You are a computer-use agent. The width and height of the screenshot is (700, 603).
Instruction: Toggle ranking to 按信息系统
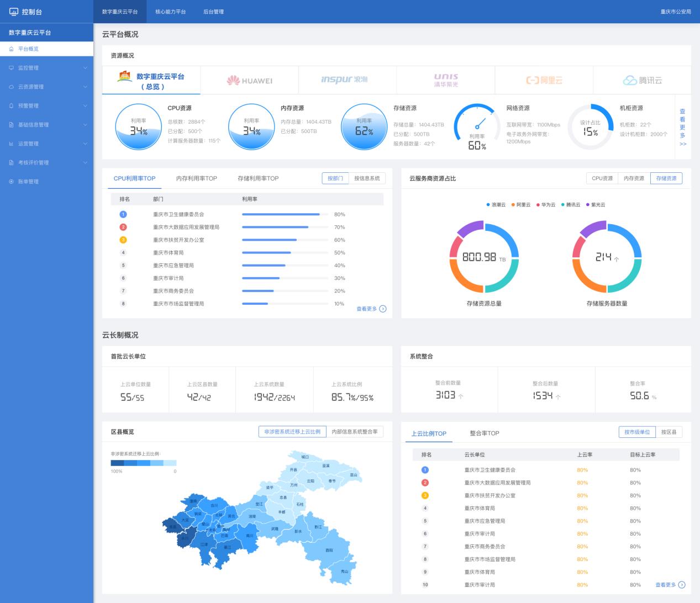coord(367,178)
